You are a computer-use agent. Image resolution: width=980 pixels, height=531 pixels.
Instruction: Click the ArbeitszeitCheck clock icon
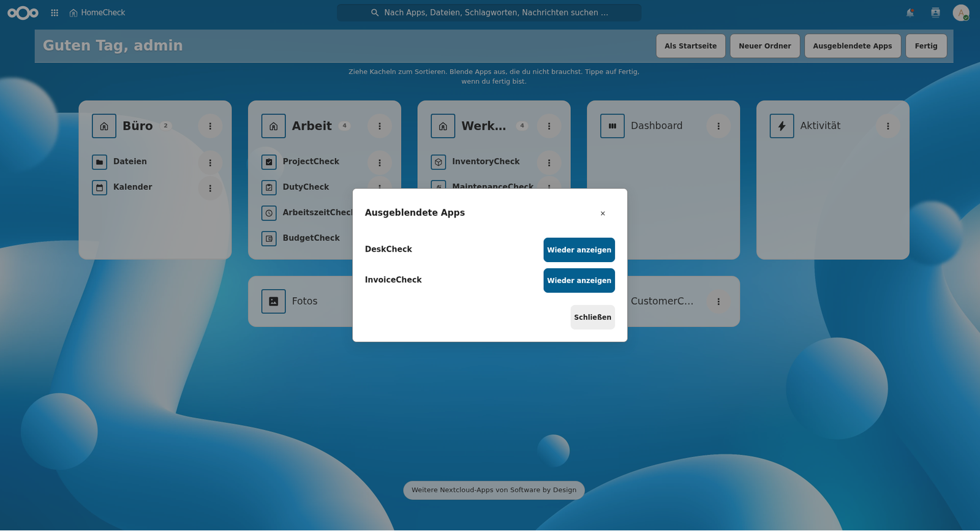(269, 213)
